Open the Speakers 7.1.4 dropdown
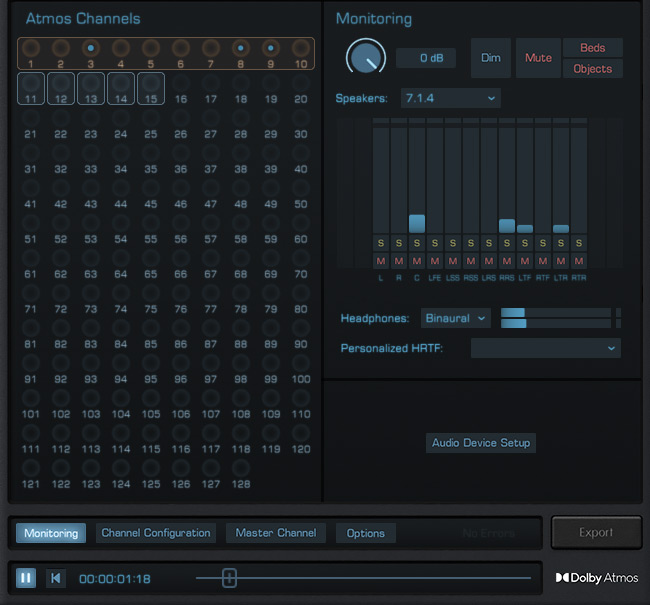650x605 pixels. pos(450,98)
